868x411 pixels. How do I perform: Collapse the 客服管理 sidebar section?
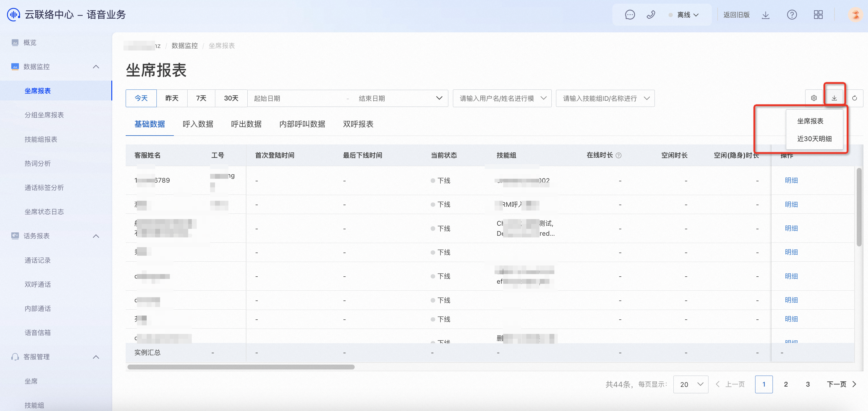(x=96, y=357)
